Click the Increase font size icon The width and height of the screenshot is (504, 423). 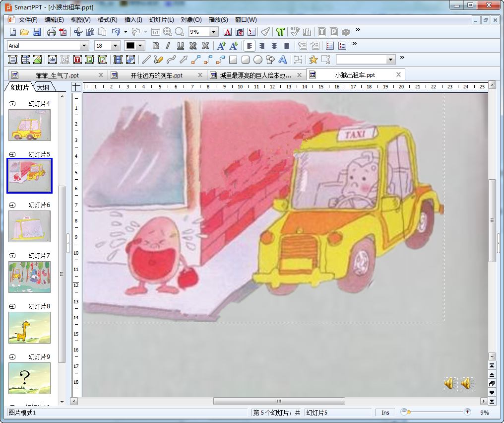click(x=221, y=46)
